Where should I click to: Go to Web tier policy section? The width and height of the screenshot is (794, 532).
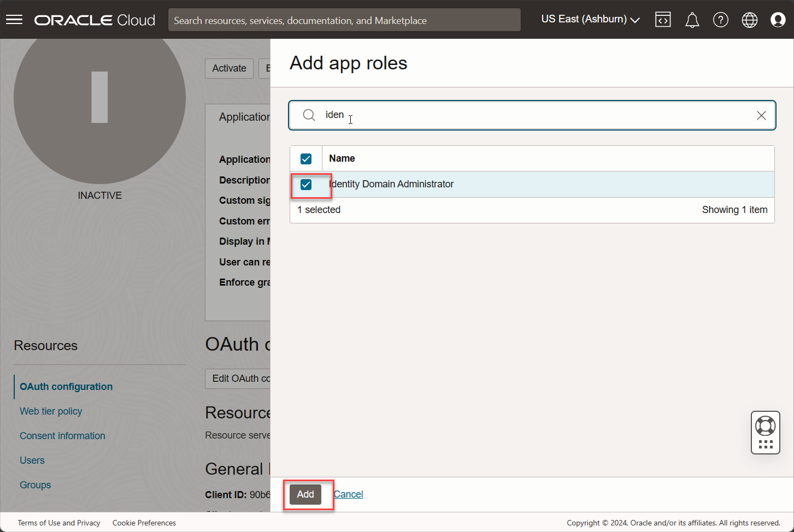click(51, 411)
